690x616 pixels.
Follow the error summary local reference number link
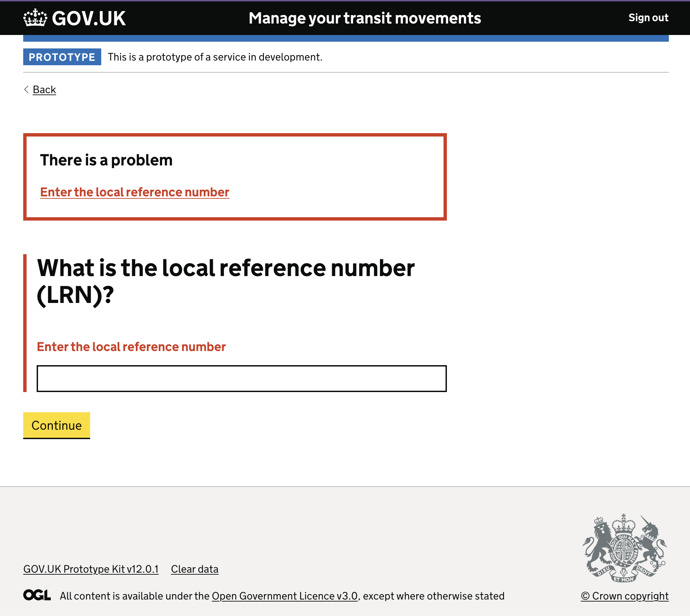[x=135, y=192]
